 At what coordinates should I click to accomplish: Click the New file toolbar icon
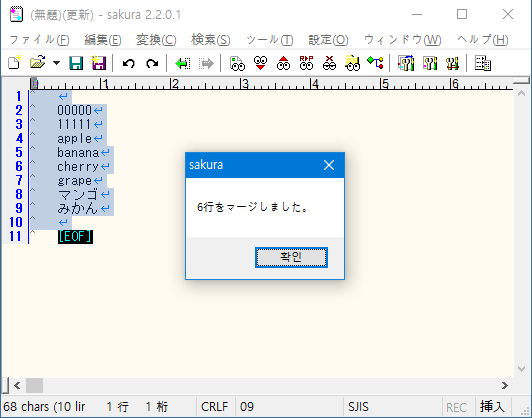pos(14,63)
